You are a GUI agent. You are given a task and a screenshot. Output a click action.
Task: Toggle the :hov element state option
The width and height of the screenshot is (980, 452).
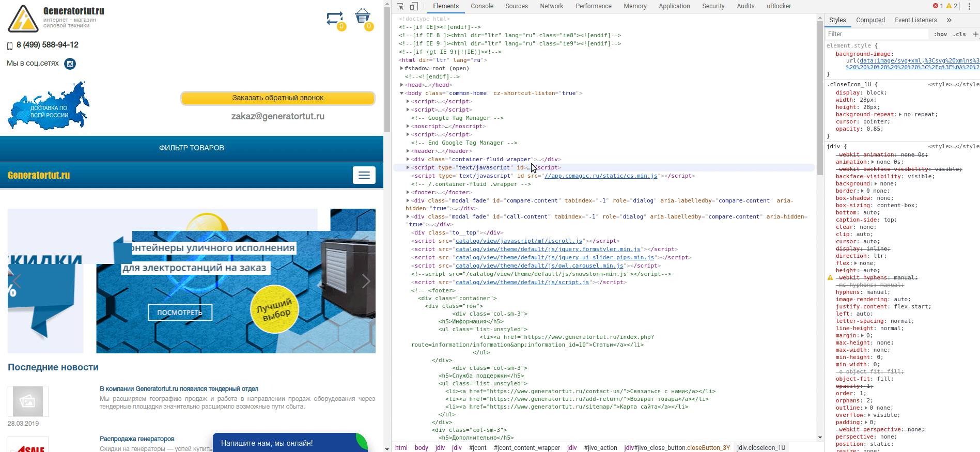coord(940,34)
